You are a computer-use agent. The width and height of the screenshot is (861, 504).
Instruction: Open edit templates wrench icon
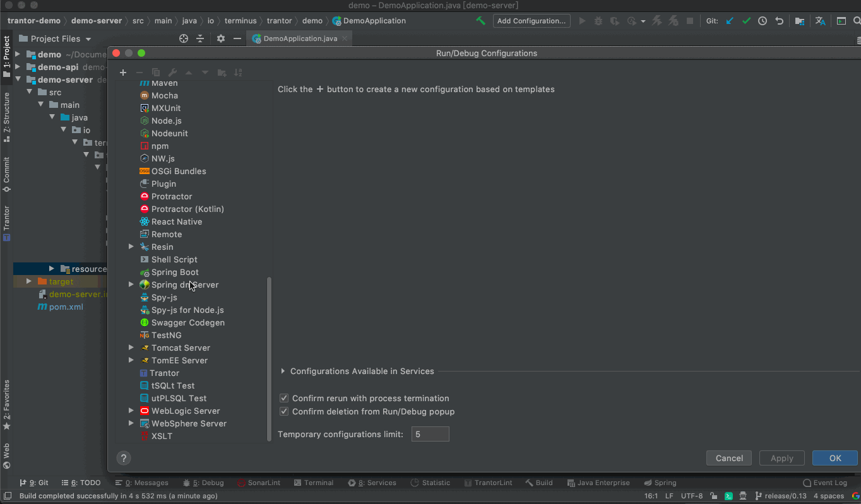point(172,73)
